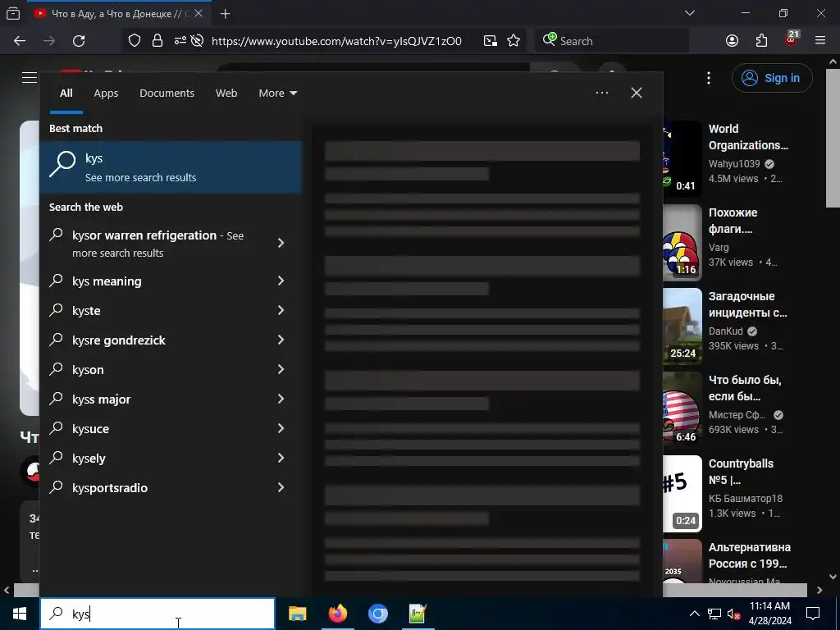Select the All search tab
This screenshot has height=630, width=840.
coord(66,94)
